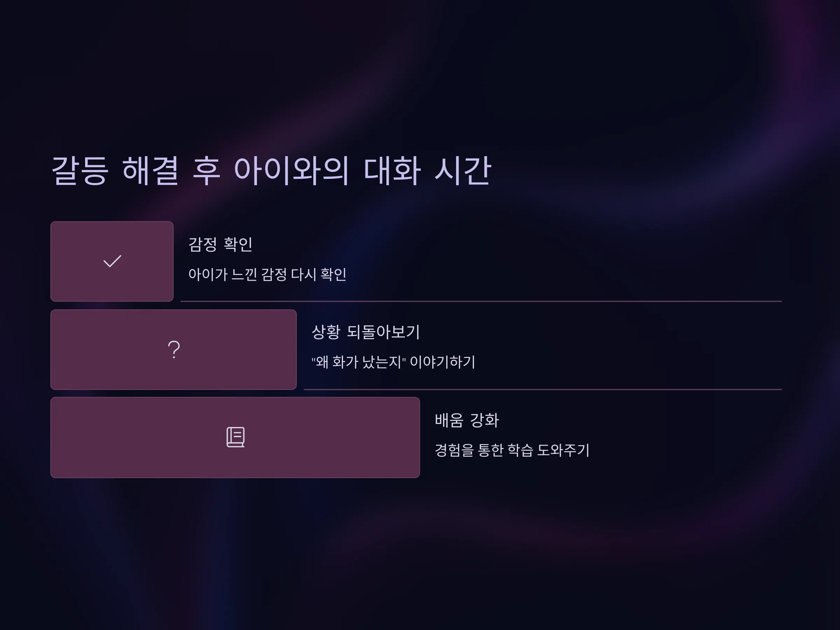Click the short purple box with checkmark
Screen dimensions: 840x630
point(112,261)
